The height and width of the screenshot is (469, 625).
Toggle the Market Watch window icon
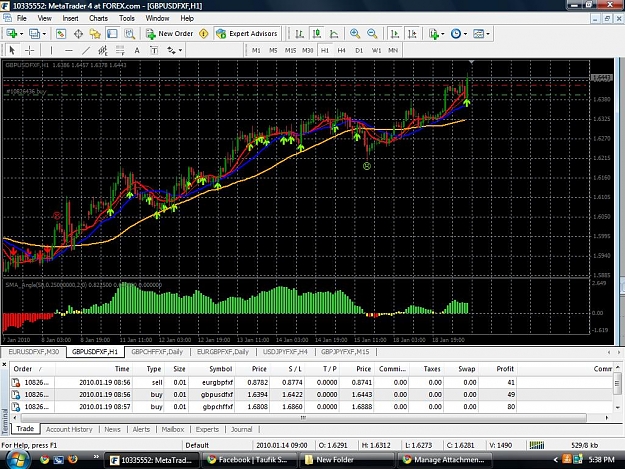[x=61, y=34]
